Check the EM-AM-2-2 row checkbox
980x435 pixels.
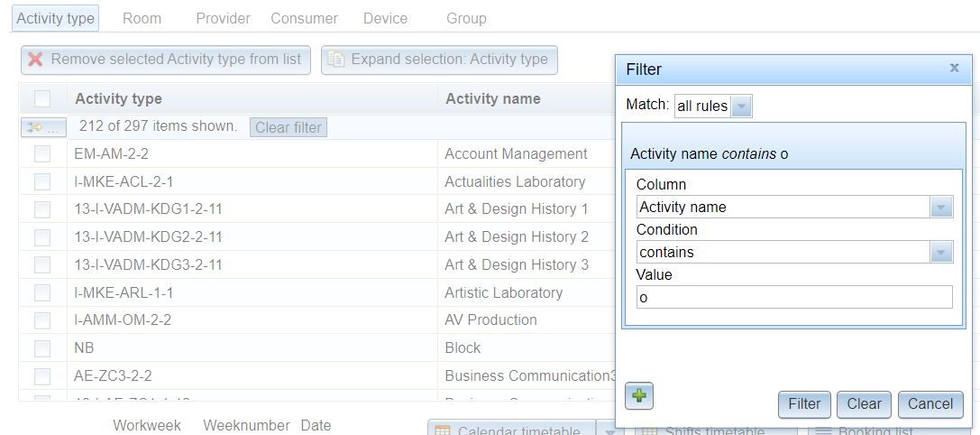pos(42,154)
